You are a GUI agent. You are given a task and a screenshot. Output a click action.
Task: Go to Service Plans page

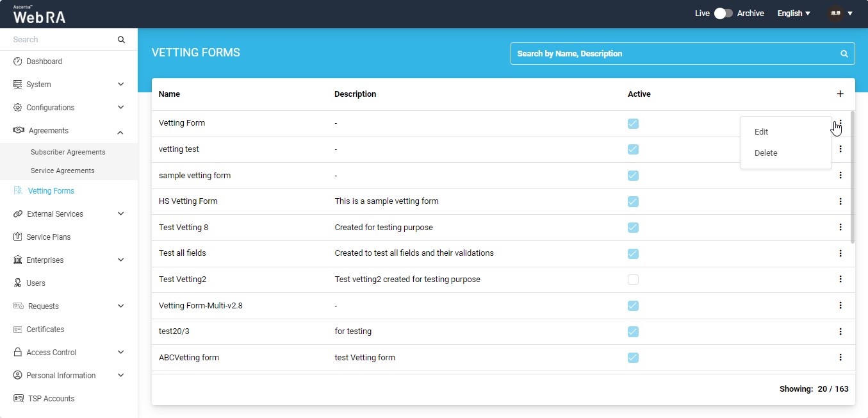click(x=48, y=237)
